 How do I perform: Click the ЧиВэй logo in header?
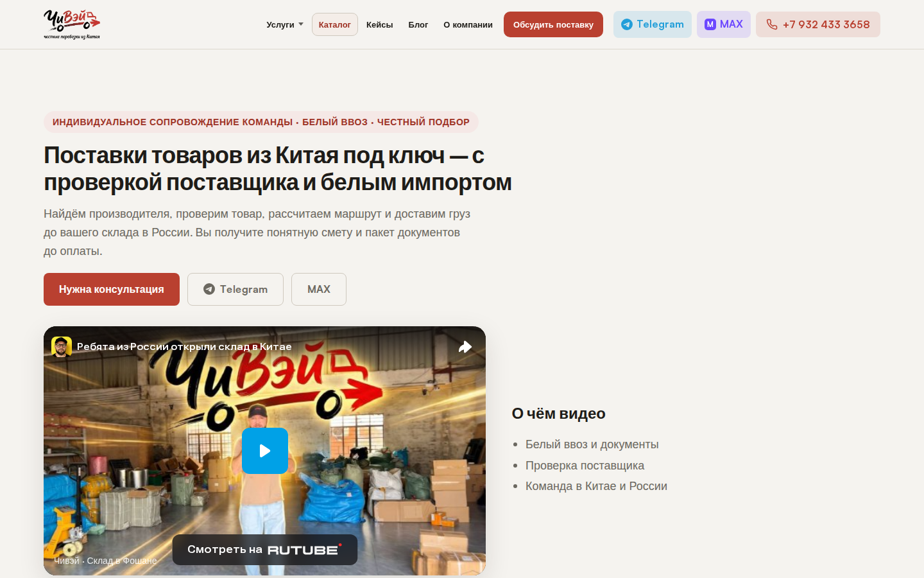point(72,24)
